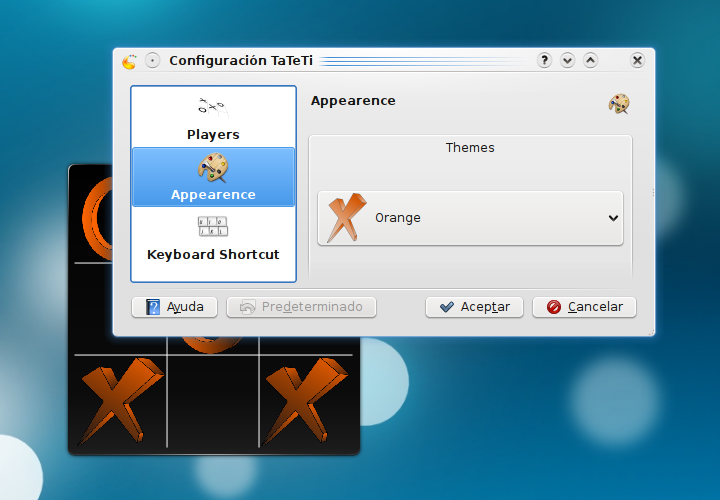720x500 pixels.
Task: Click the keyboard keys icon in sidebar
Action: coord(213,226)
